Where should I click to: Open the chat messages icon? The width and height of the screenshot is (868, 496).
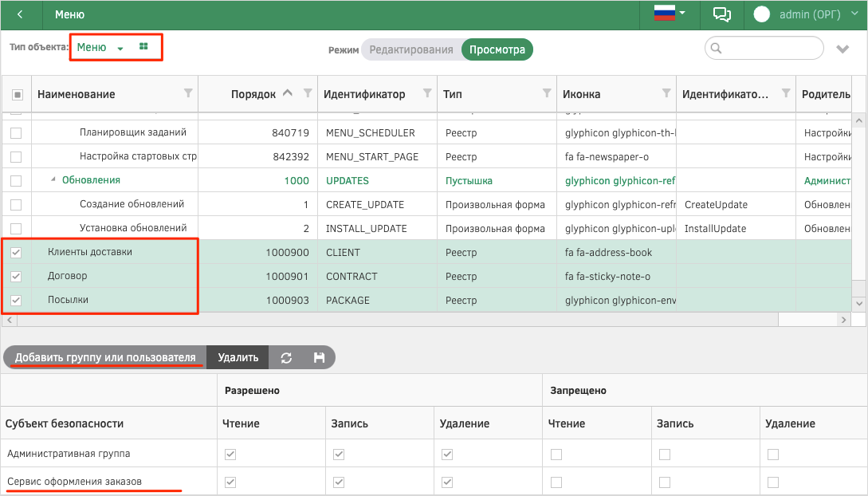(722, 14)
